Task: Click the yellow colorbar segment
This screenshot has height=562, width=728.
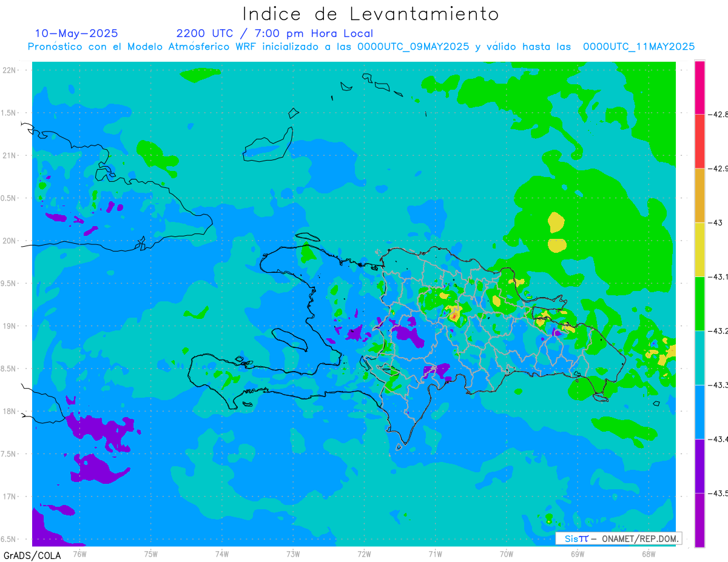Action: coord(699,249)
